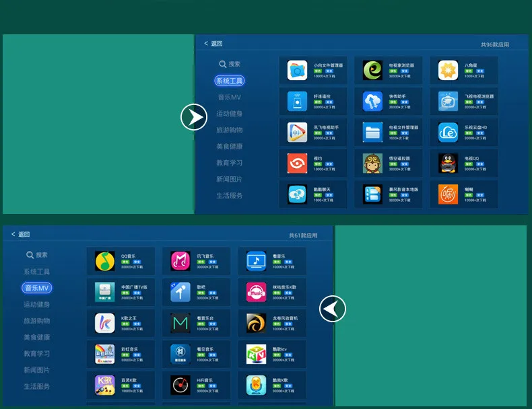Viewport: 532px width, 409px height.
Task: Choose 新闻图片 in the bottom panel sidebar
Action: tap(36, 370)
